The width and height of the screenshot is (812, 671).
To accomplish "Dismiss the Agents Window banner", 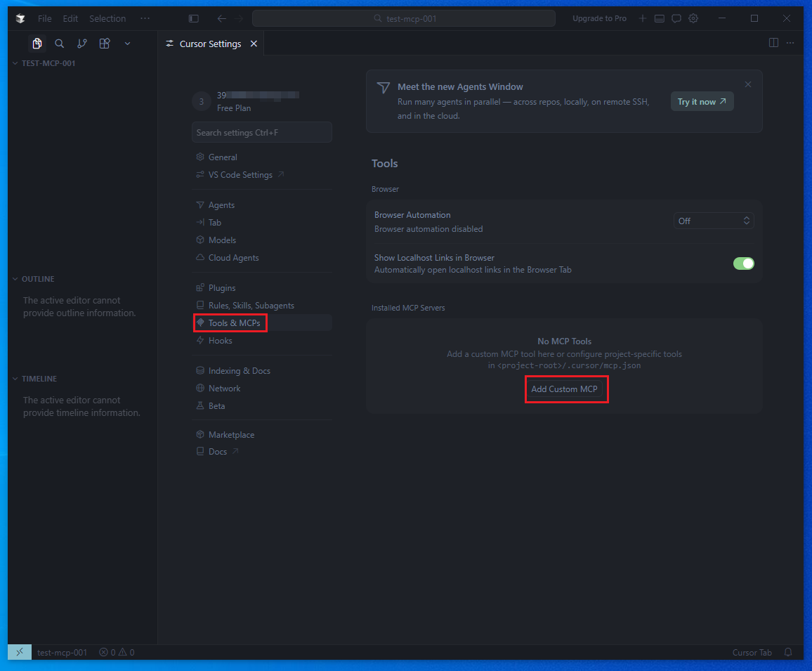I will tap(748, 84).
